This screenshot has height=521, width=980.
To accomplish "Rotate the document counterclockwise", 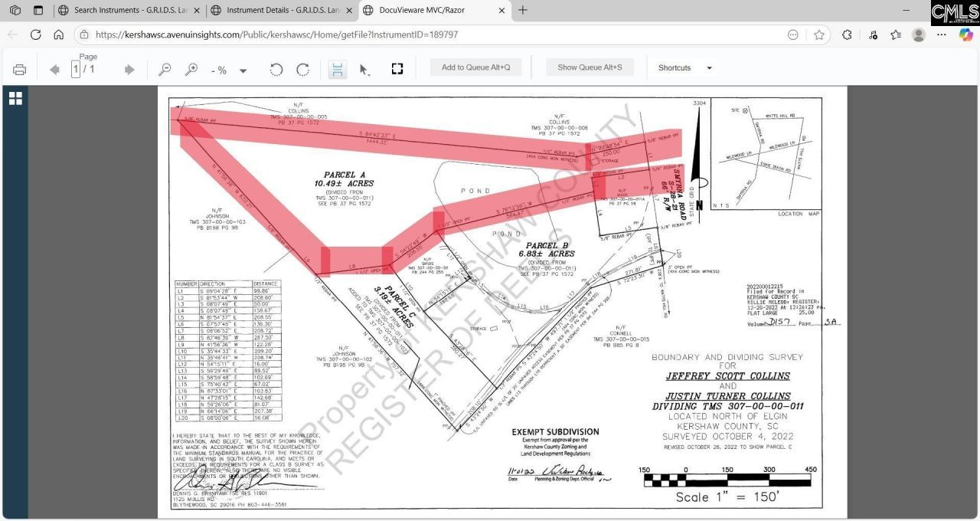I will [276, 70].
